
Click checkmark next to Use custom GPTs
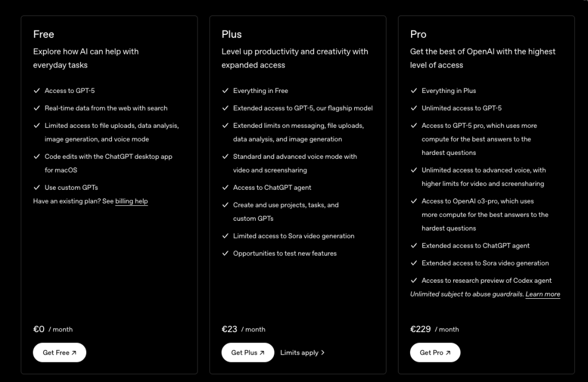tap(36, 188)
